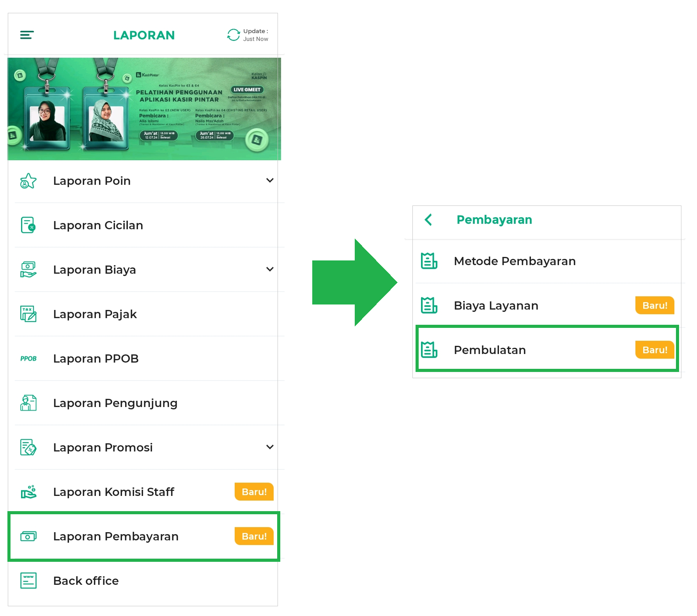Click the Laporan Cicilan document icon

(x=28, y=225)
